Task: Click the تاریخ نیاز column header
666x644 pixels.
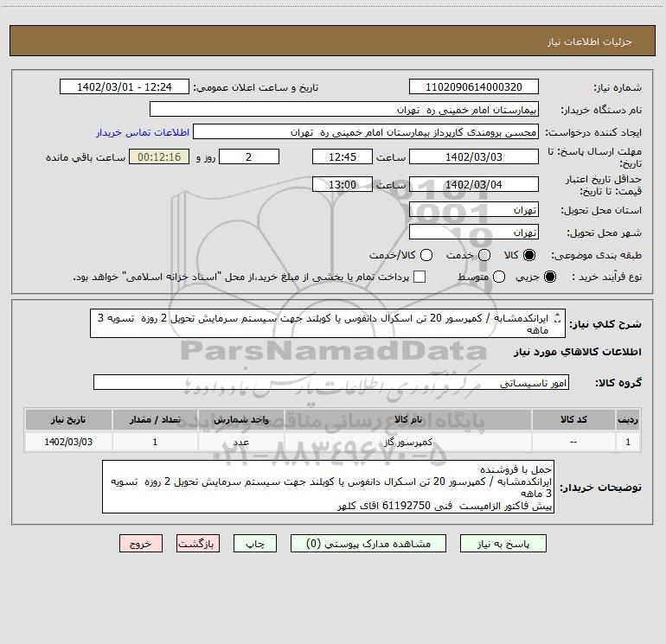Action: click(x=68, y=419)
